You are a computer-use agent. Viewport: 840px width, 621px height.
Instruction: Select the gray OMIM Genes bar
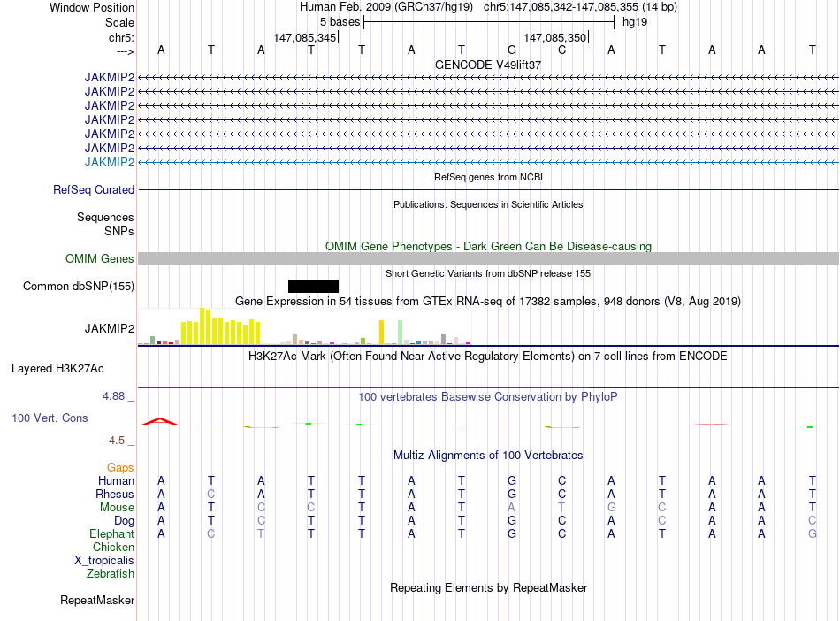pos(489,259)
